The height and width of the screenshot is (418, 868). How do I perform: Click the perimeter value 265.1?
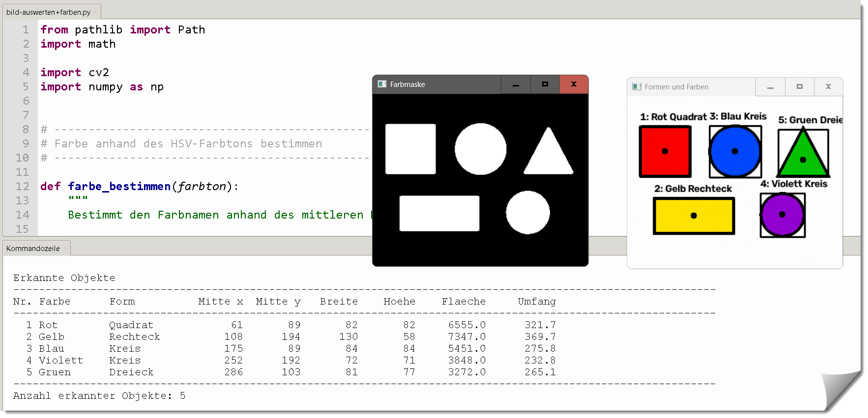[540, 372]
